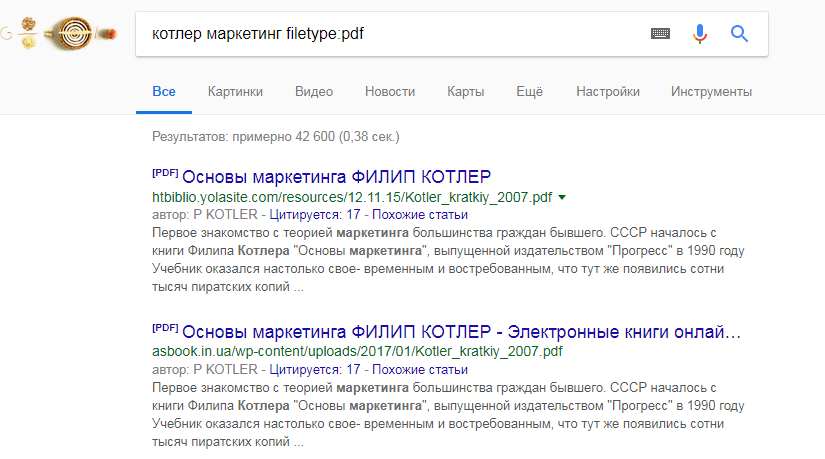
Task: Start voice search with the microphone
Action: coord(700,34)
